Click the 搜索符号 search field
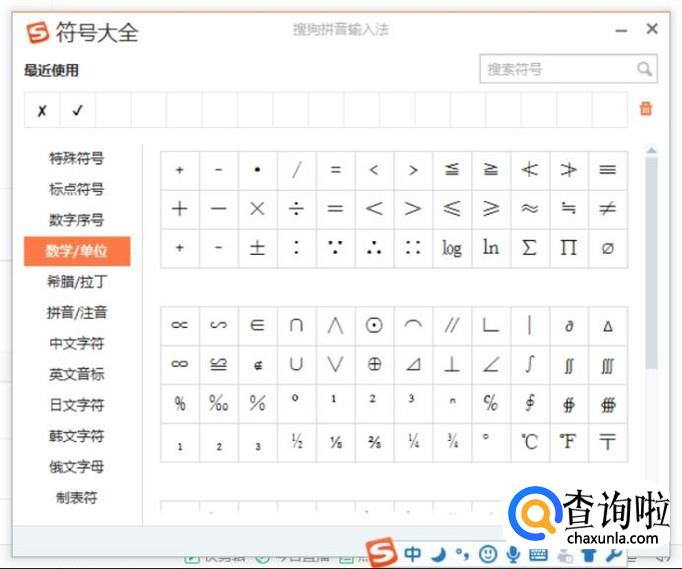The image size is (682, 569). (555, 70)
